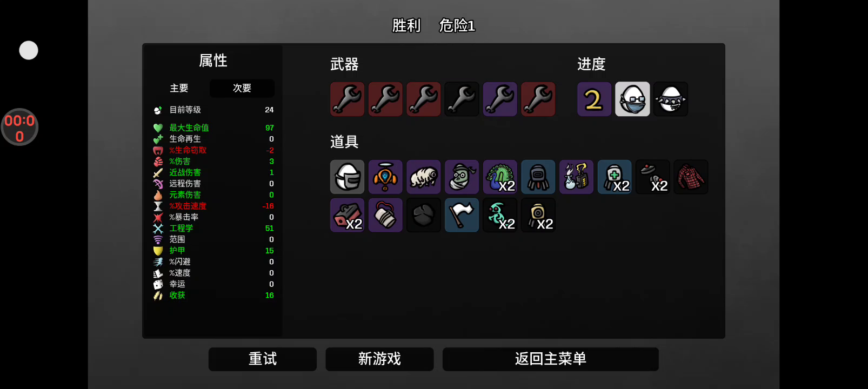Click 返回主菜单 to return to menu
868x389 pixels.
550,359
